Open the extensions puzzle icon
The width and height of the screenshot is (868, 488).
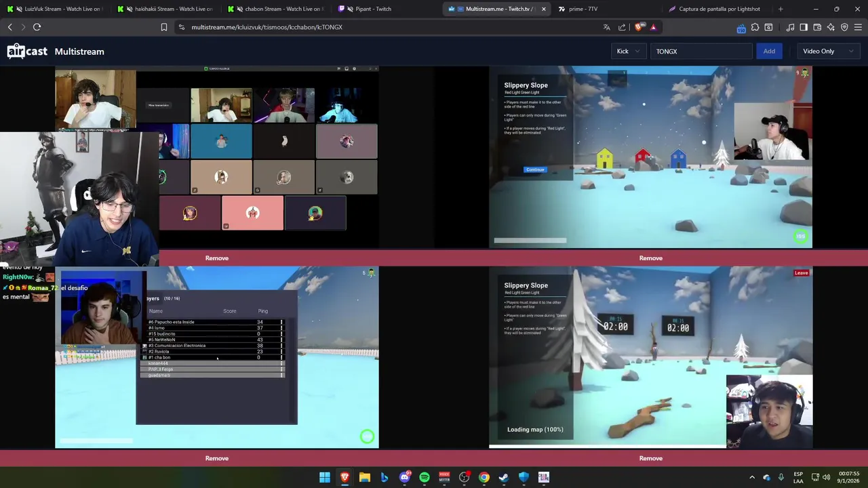tap(755, 27)
